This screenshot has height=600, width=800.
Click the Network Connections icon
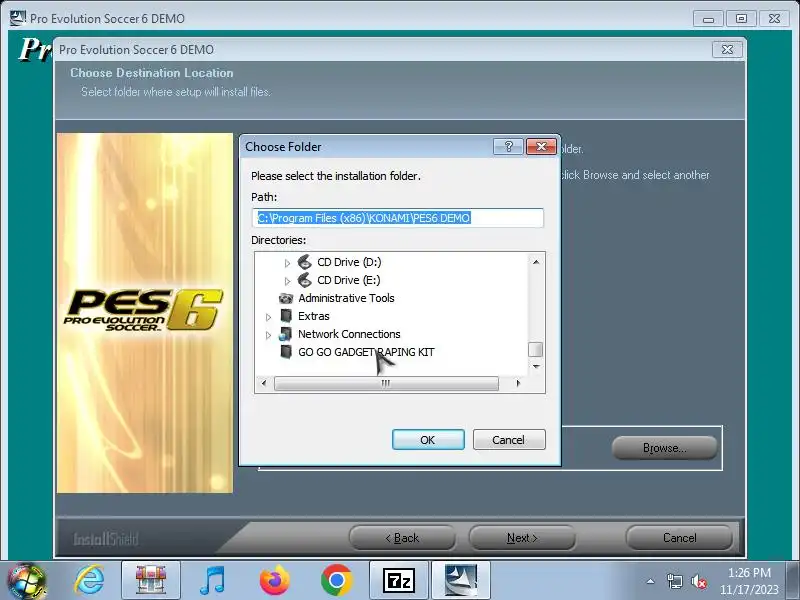[x=285, y=334]
